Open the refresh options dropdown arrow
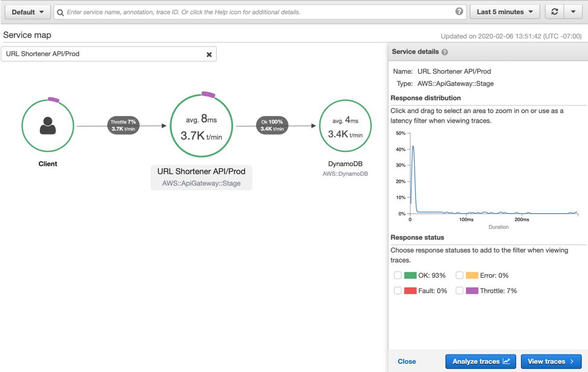This screenshot has height=372, width=588. (x=573, y=12)
